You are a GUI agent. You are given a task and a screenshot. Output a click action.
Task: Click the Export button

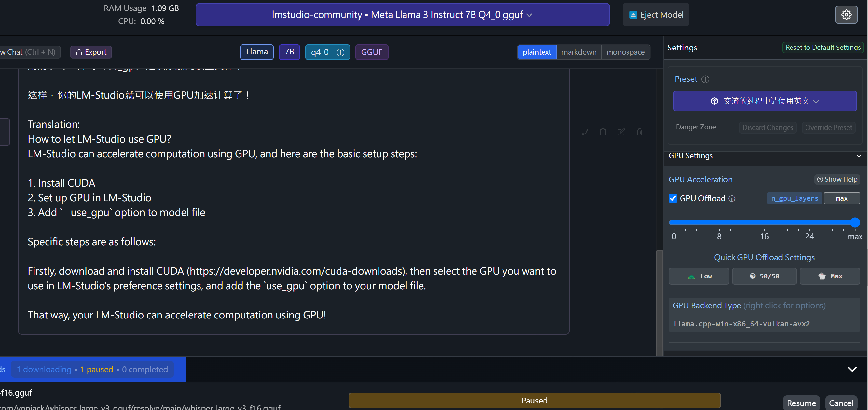91,52
